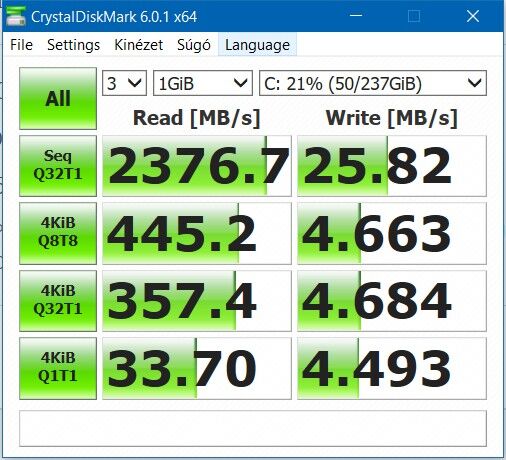Click the Read [MB/s] column header
506x460 pixels.
point(196,118)
